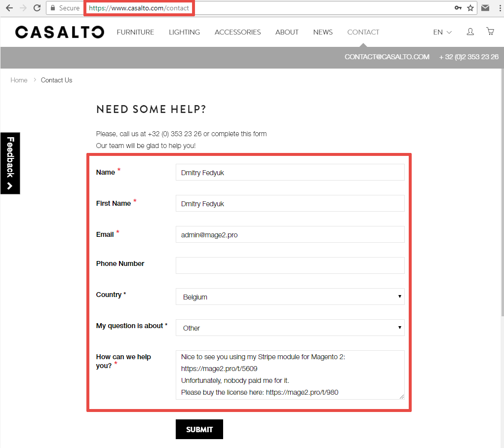Click the page vertical scrollbar
The image size is (504, 448).
tap(502, 193)
